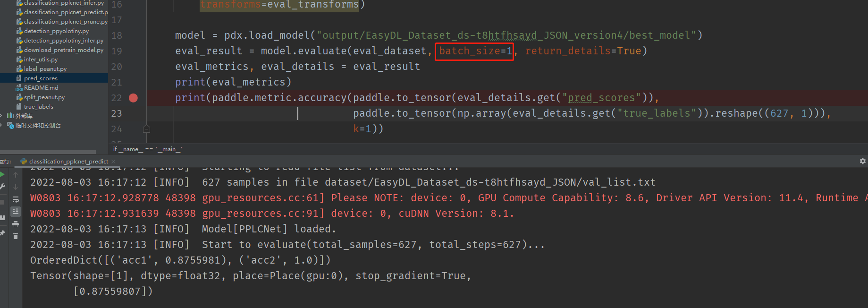This screenshot has width=868, height=308.
Task: Remove the breakpoint on line 22
Action: (133, 98)
